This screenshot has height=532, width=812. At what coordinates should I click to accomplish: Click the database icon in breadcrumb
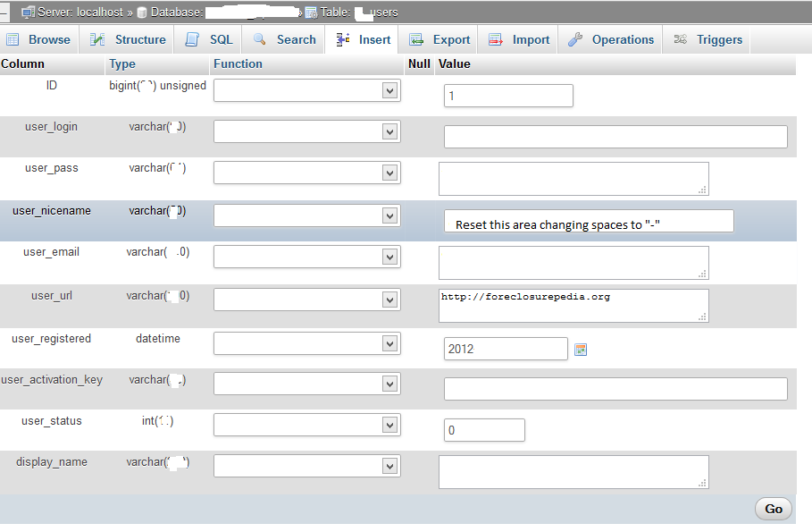pyautogui.click(x=142, y=13)
